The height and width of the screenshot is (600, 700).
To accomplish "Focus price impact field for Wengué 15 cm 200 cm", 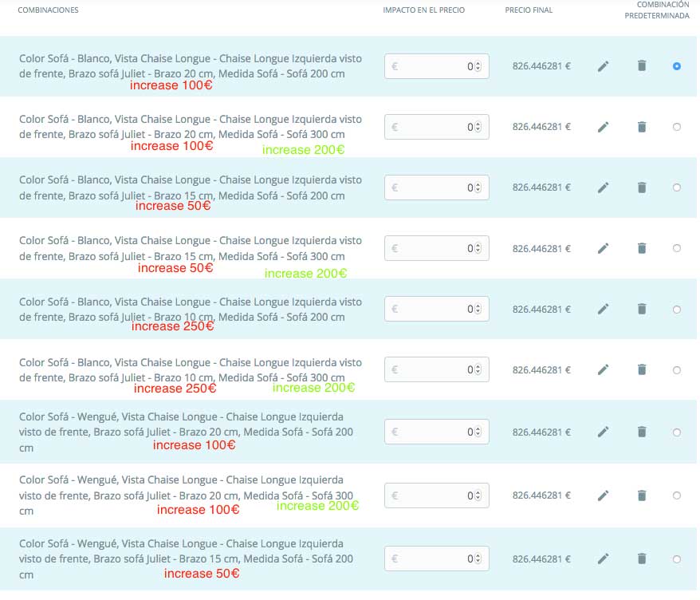I will (437, 559).
